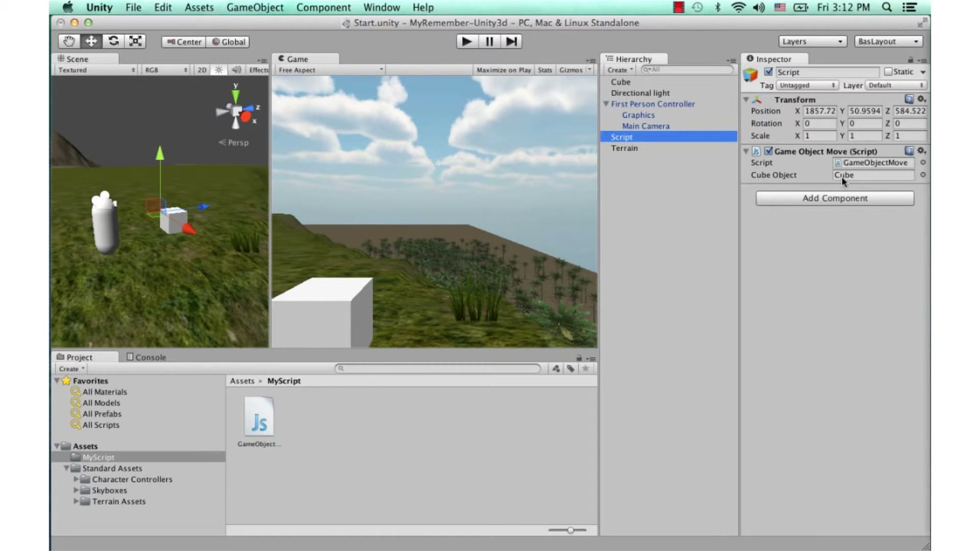Open the Textured draw mode dropdown
980x551 pixels.
coord(96,70)
